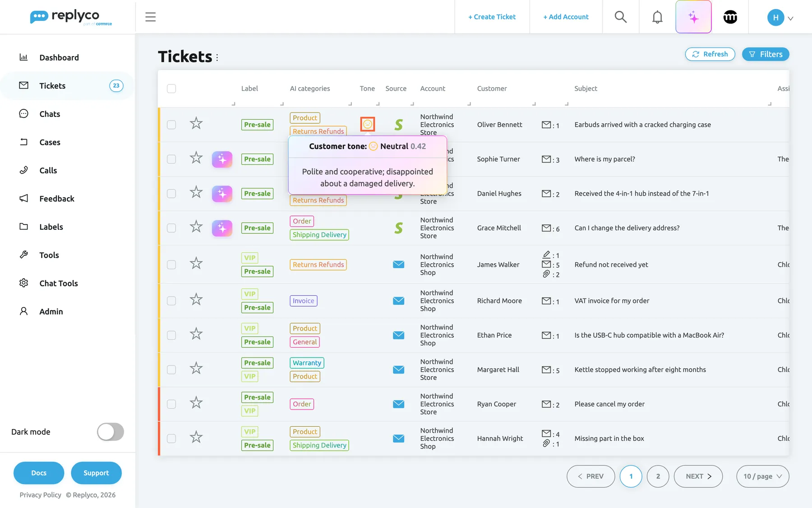This screenshot has height=508, width=812.
Task: Open the AI sparkle assistant in header
Action: pyautogui.click(x=693, y=17)
